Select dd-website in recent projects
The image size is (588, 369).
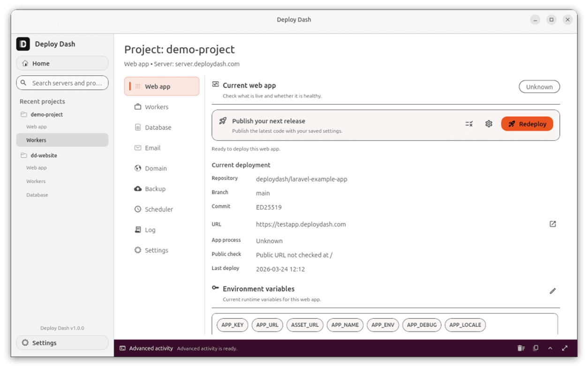click(62, 155)
